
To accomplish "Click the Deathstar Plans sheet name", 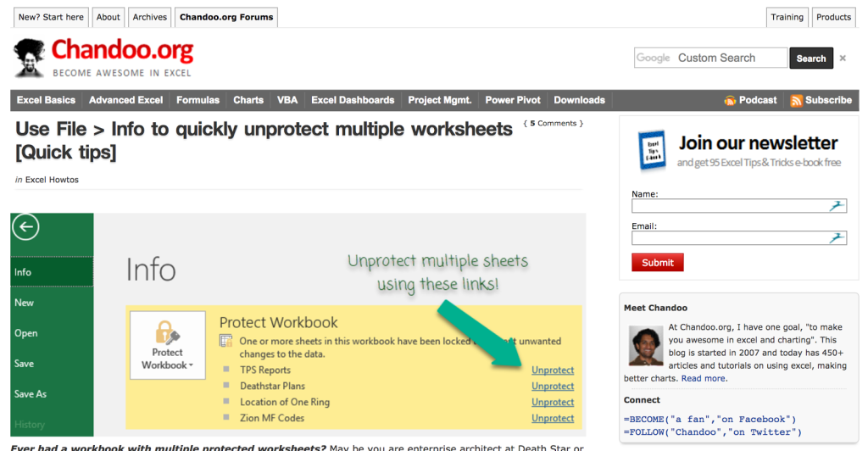I will (272, 387).
